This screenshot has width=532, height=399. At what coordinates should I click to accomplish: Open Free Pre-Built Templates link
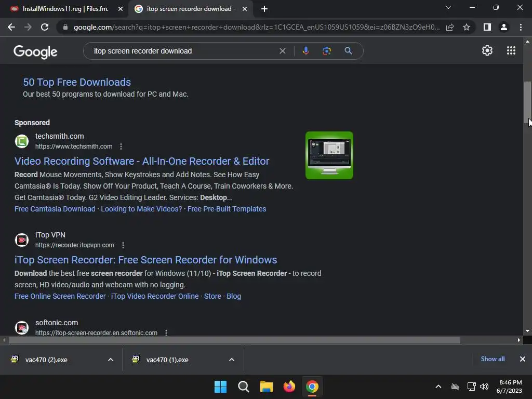point(227,209)
